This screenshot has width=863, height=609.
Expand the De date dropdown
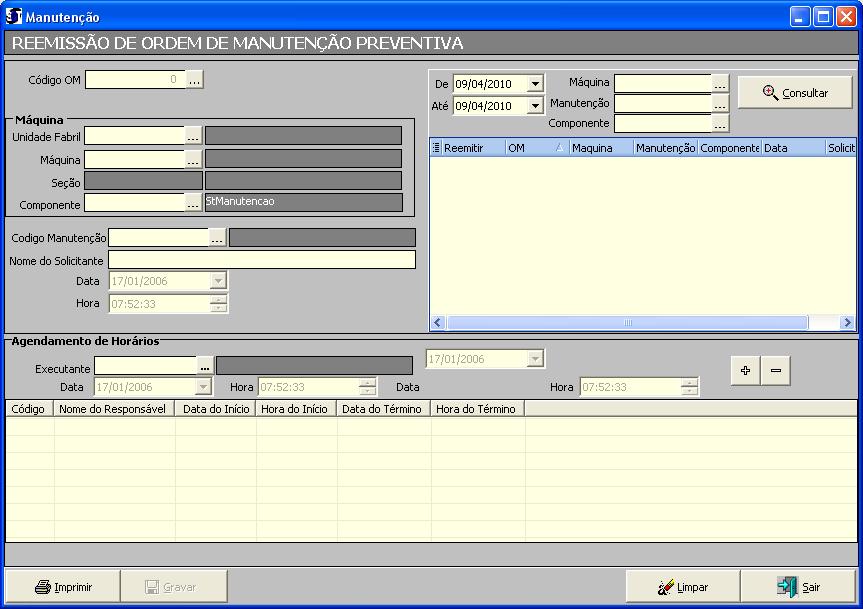[535, 84]
